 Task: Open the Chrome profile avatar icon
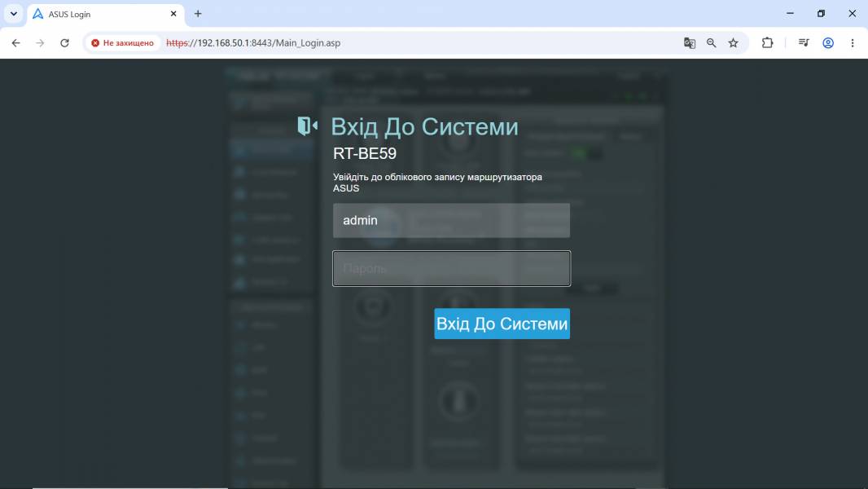click(x=828, y=42)
